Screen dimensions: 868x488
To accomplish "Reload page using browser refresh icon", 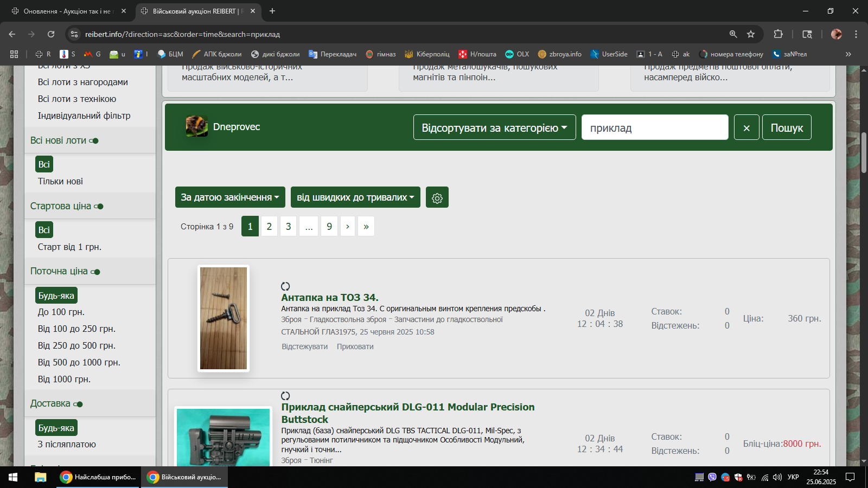I will click(51, 34).
